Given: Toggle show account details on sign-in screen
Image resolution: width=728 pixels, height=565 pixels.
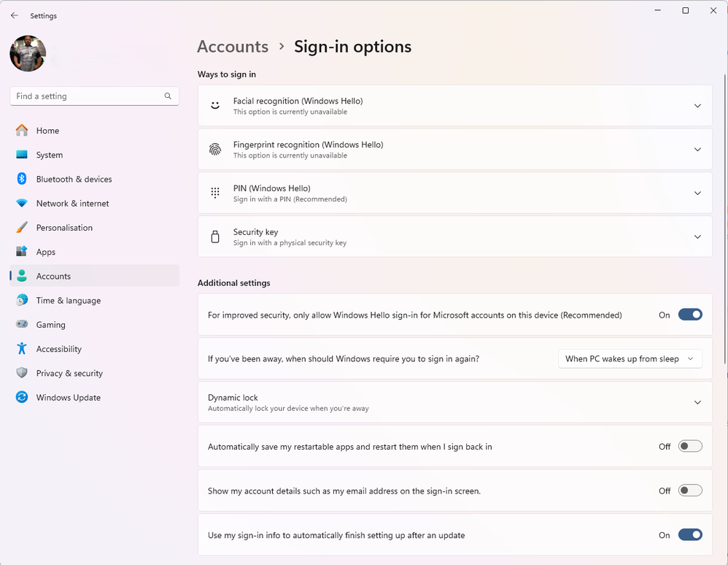Looking at the screenshot, I should (689, 491).
